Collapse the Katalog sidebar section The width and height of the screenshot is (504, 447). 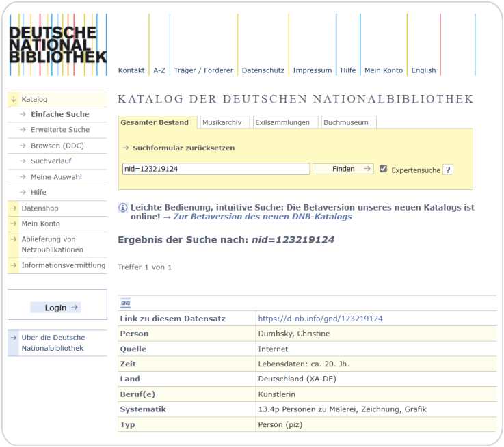click(x=57, y=99)
